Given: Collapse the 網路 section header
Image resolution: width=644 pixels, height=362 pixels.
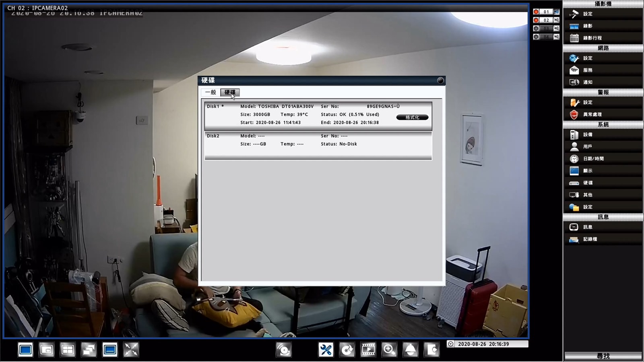Looking at the screenshot, I should pyautogui.click(x=603, y=48).
